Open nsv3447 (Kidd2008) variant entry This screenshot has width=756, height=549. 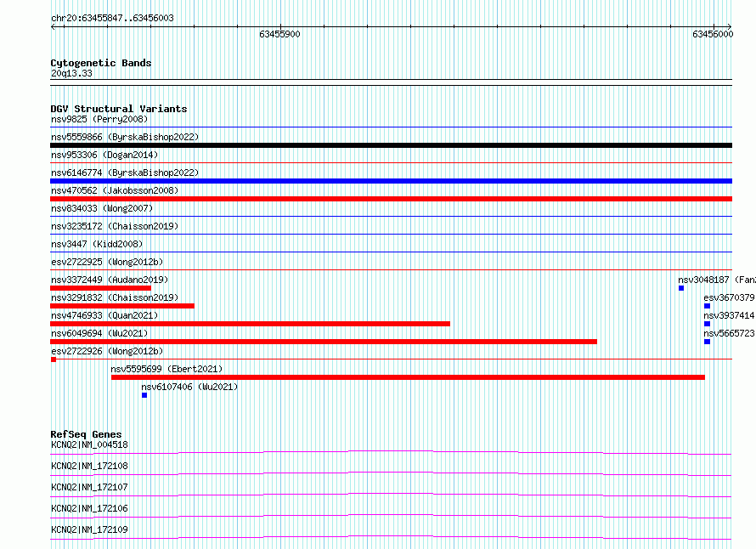(97, 244)
